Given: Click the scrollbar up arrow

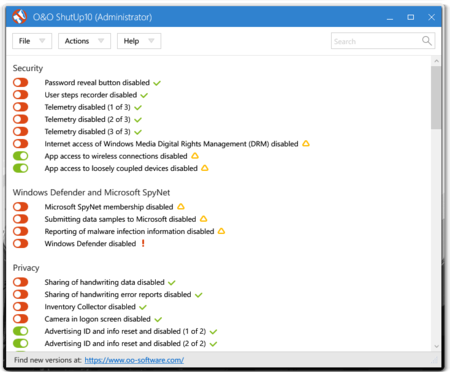Looking at the screenshot, I should (436, 61).
